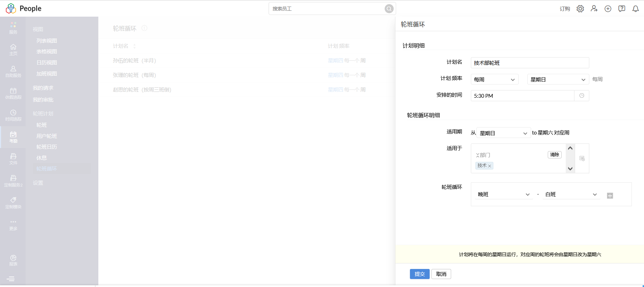Open 订购 in the top bar
The height and width of the screenshot is (287, 644).
564,9
